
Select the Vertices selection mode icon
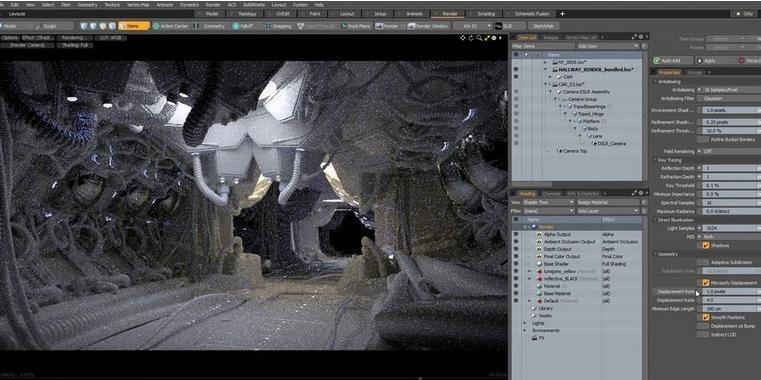pyautogui.click(x=83, y=26)
